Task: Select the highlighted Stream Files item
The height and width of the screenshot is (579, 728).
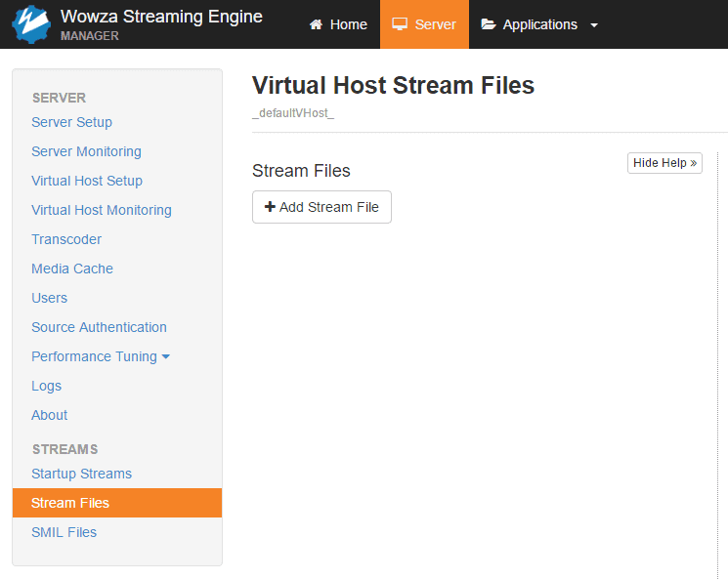Action: point(117,503)
